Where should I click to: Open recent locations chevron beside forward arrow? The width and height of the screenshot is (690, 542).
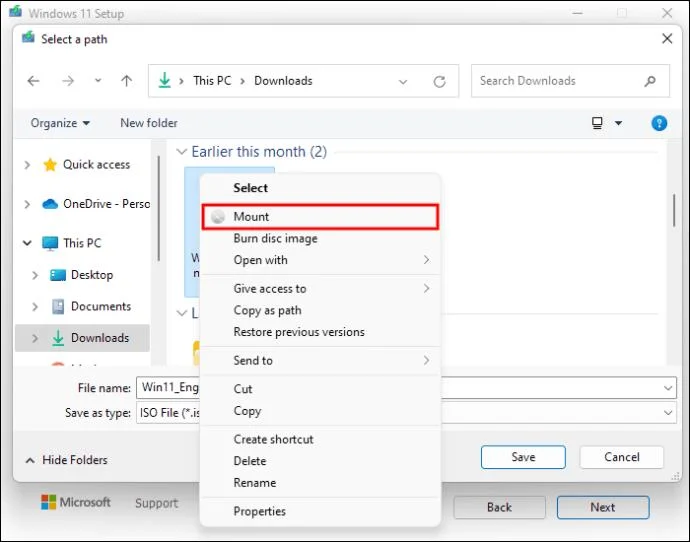pos(98,81)
